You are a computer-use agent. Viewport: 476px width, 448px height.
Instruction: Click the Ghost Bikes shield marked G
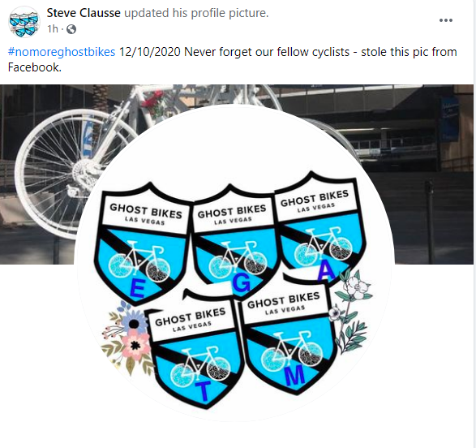click(234, 239)
